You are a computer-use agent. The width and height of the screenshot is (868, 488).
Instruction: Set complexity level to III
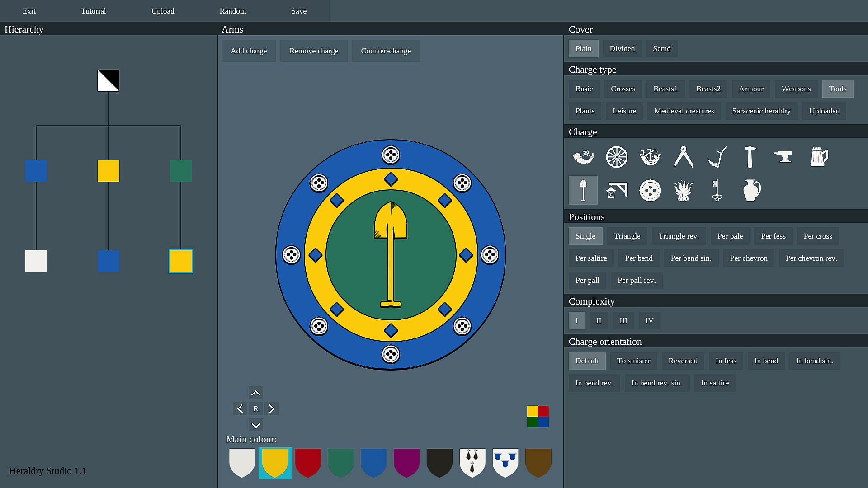[x=623, y=320]
